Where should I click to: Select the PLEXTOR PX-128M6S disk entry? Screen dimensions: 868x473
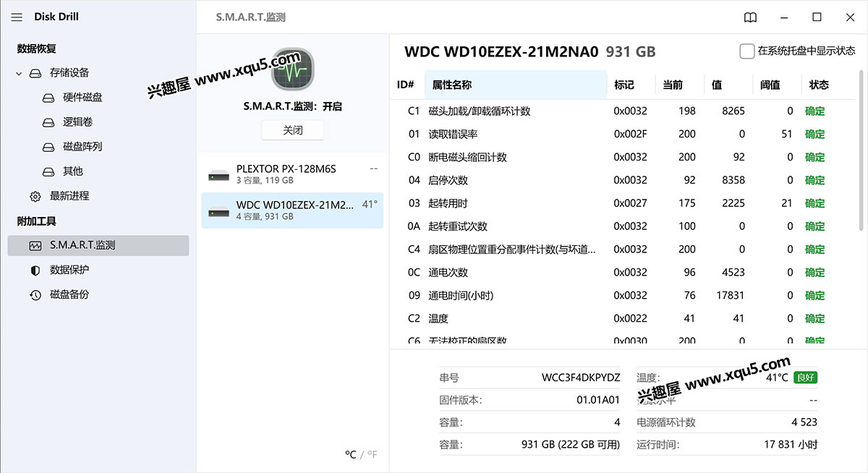click(x=292, y=174)
